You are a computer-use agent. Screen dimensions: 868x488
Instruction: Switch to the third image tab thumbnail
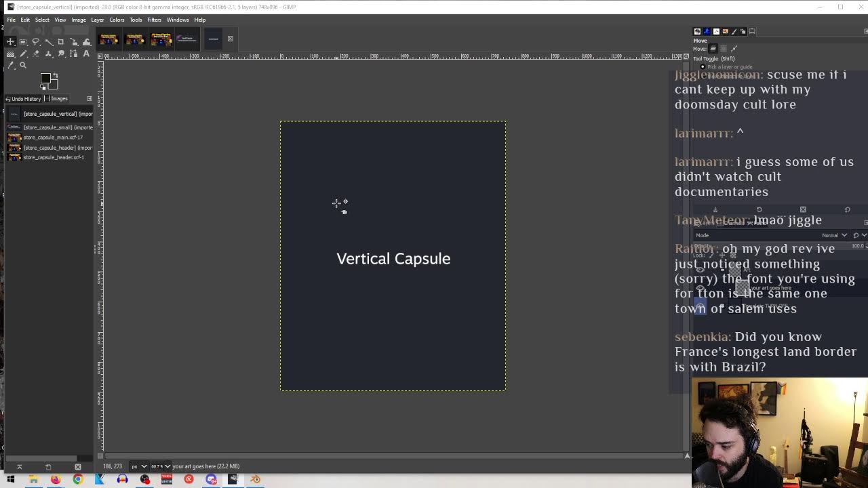coord(161,39)
